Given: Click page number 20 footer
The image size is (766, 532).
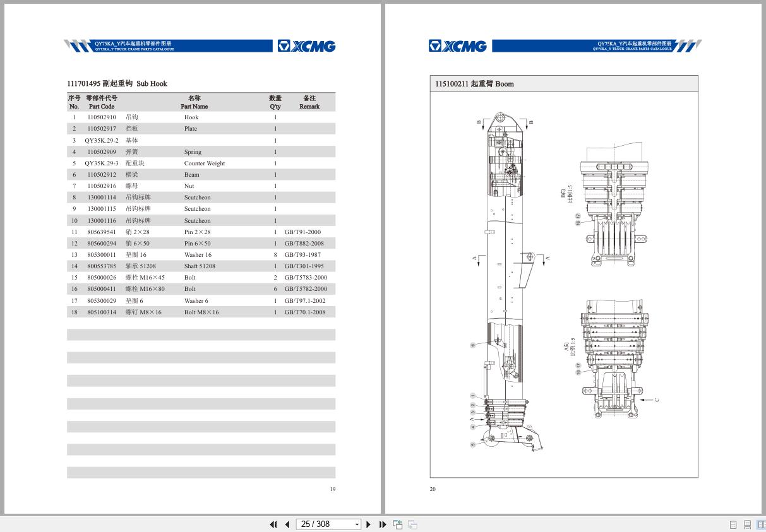Looking at the screenshot, I should coord(433,489).
